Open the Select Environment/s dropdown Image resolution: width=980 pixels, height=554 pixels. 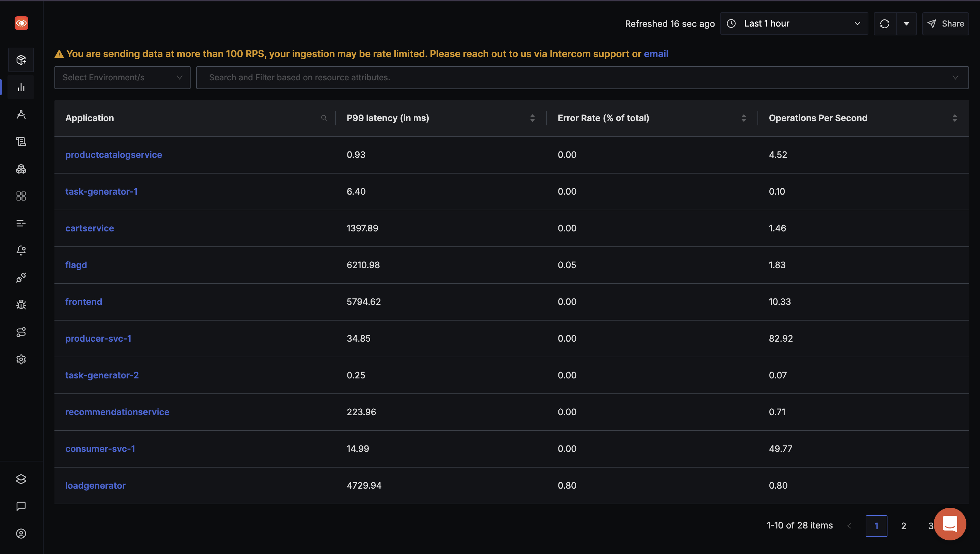(x=122, y=78)
